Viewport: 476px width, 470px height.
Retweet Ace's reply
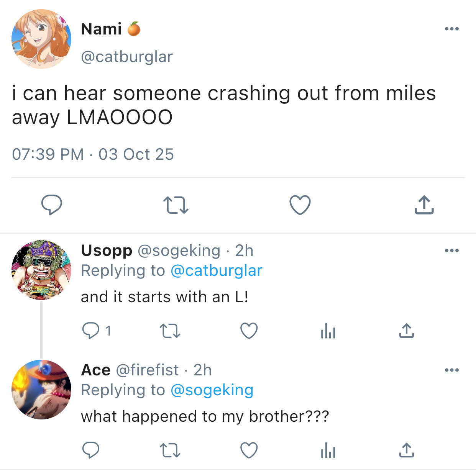point(170,450)
